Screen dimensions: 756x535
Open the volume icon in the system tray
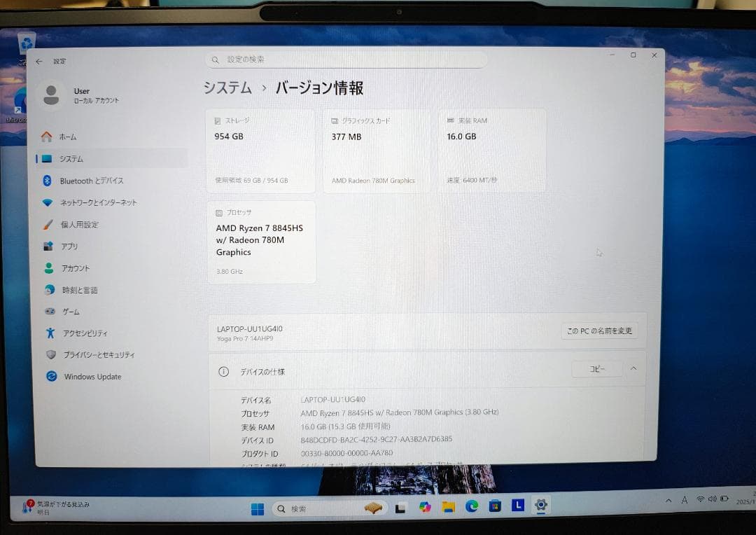coord(713,499)
